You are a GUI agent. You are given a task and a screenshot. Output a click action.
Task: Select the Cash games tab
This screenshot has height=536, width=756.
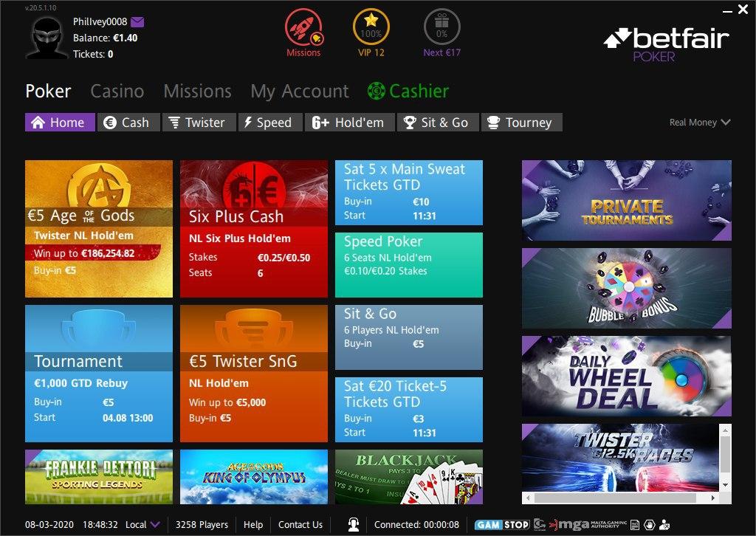(128, 123)
